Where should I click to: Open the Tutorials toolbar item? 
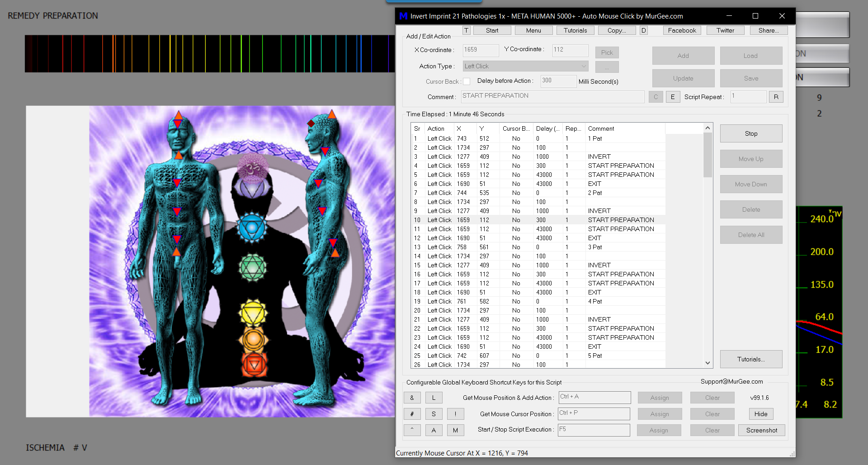575,30
